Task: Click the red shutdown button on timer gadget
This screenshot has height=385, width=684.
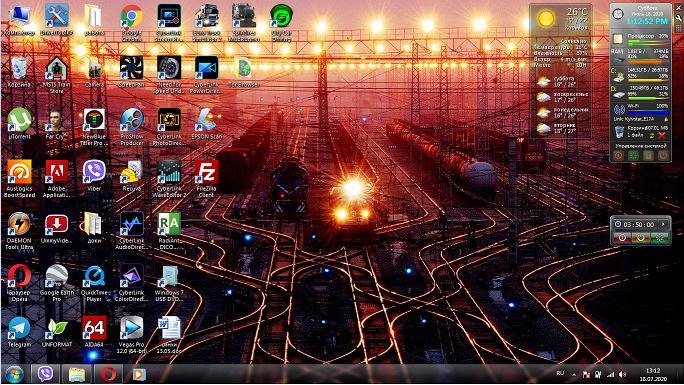Action: pyautogui.click(x=622, y=238)
